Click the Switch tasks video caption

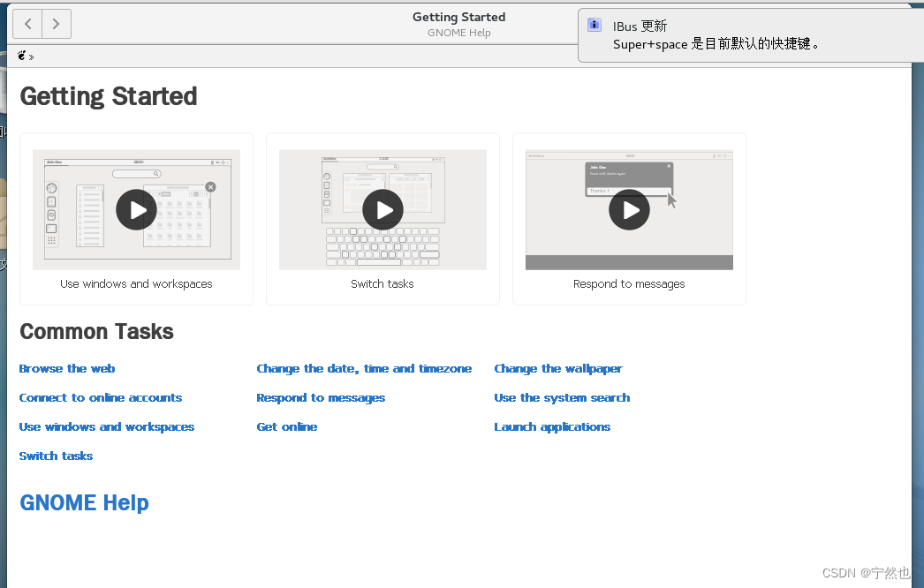[382, 284]
